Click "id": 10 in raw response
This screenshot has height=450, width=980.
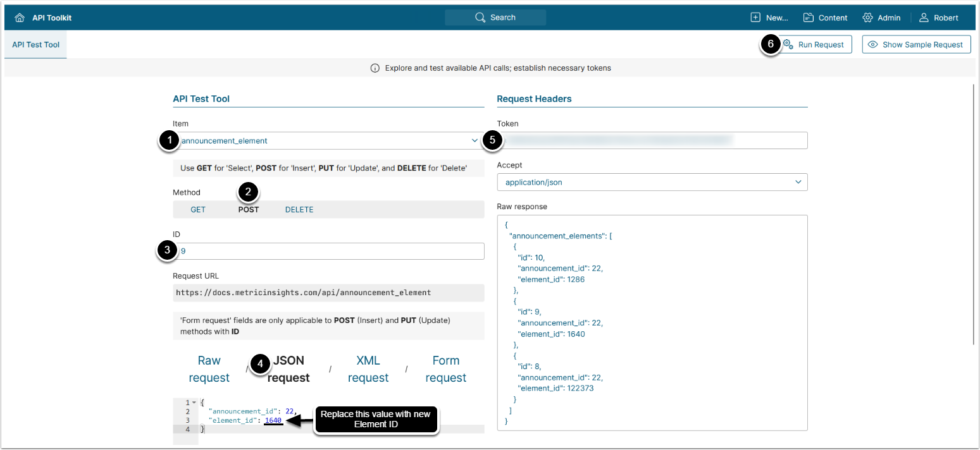(x=531, y=257)
